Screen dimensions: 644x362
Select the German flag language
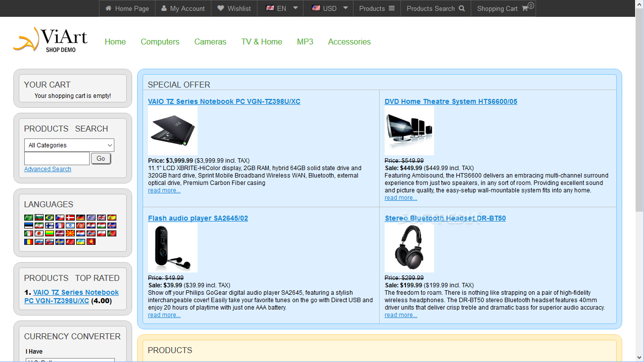tap(81, 218)
